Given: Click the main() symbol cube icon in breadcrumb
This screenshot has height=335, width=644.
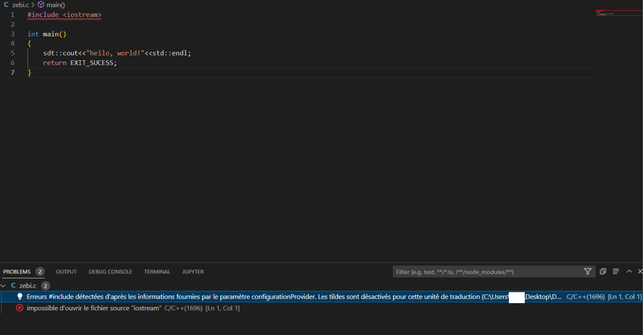Looking at the screenshot, I should click(x=41, y=4).
